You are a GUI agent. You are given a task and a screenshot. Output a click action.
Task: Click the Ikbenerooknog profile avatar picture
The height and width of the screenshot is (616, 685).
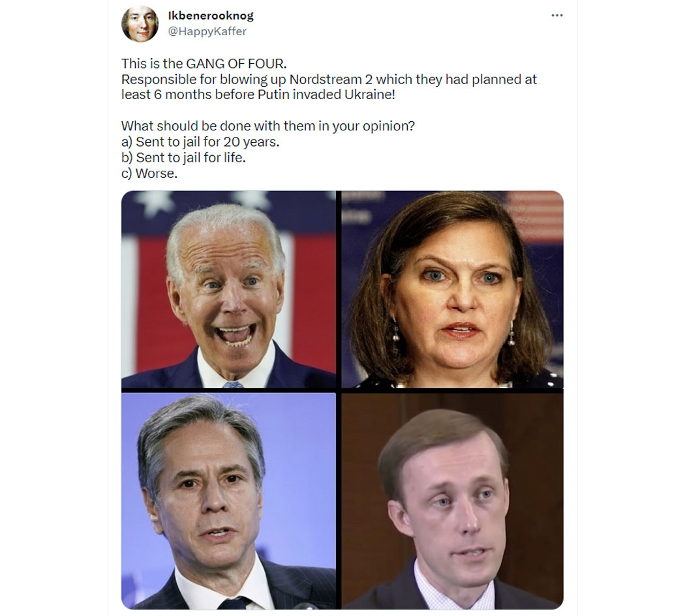pyautogui.click(x=140, y=23)
